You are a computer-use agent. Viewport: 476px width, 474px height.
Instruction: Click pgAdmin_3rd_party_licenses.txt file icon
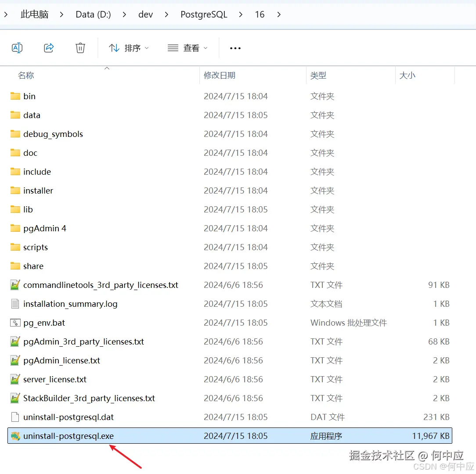(x=15, y=341)
